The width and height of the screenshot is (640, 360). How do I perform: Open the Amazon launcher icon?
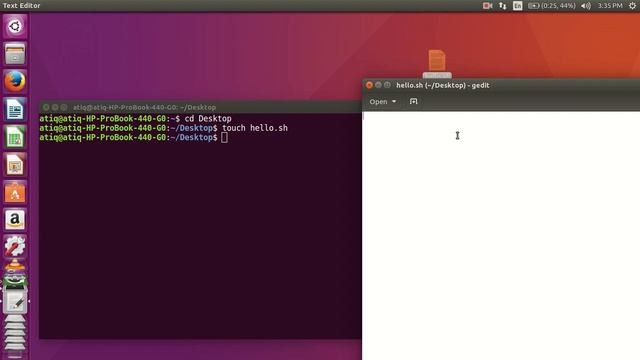point(15,220)
